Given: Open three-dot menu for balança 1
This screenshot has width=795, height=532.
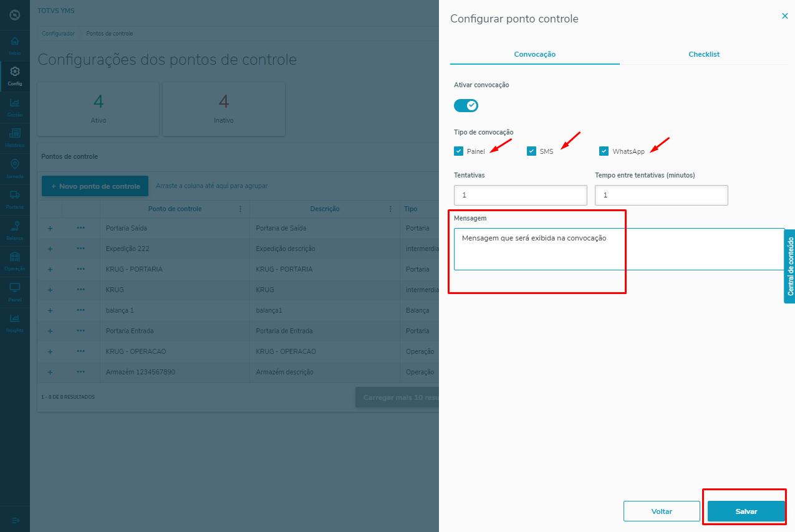Looking at the screenshot, I should (x=80, y=310).
